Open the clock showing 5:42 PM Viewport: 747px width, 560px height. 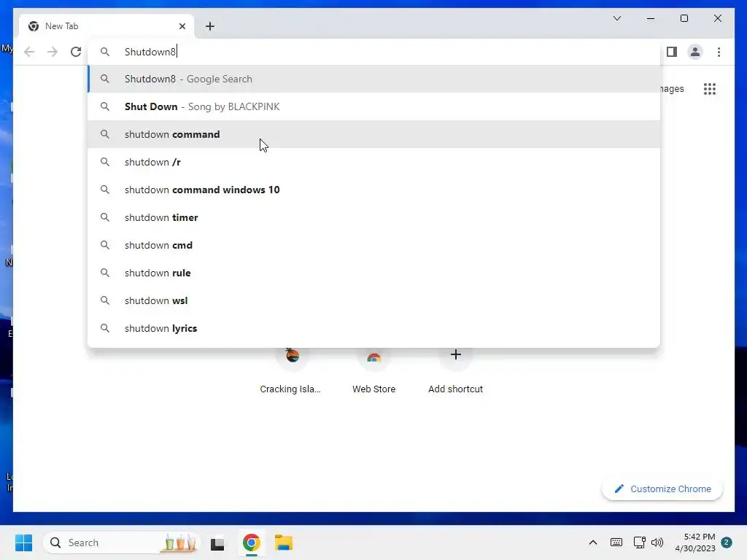click(x=695, y=542)
